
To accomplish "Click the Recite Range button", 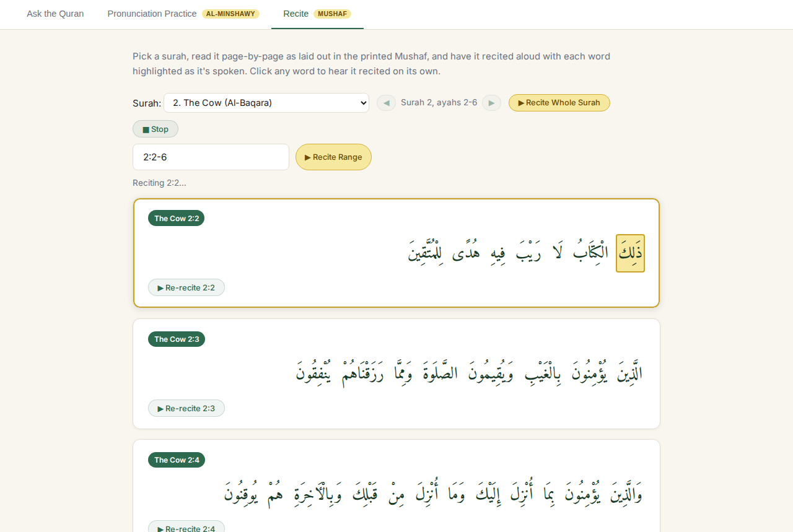I will click(333, 157).
